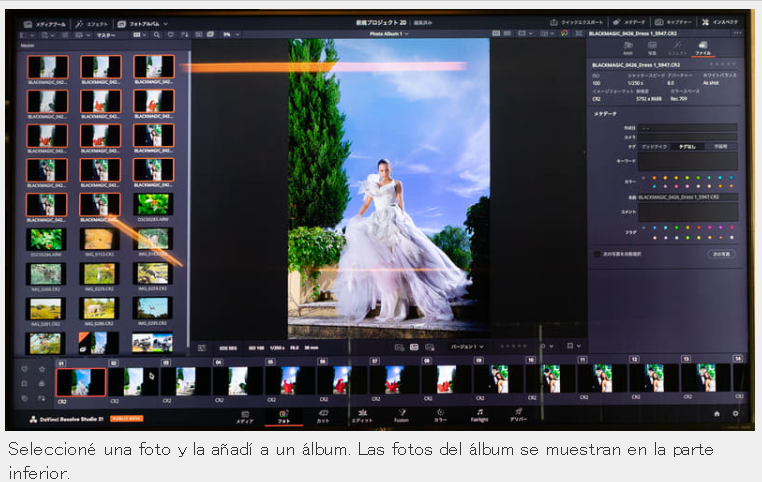762x482 pixels.
Task: Click the search magnifier in media toolbar
Action: tap(156, 35)
